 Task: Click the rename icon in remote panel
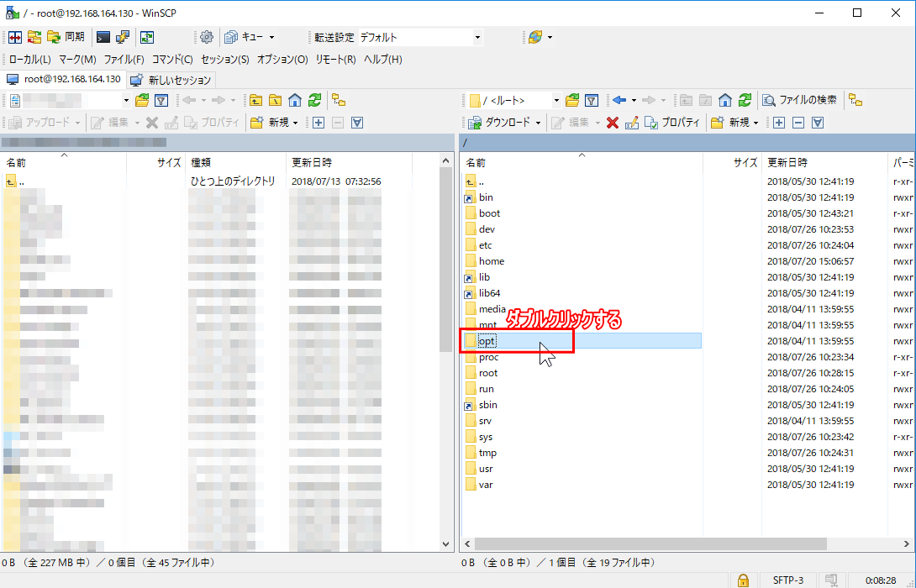click(x=631, y=123)
